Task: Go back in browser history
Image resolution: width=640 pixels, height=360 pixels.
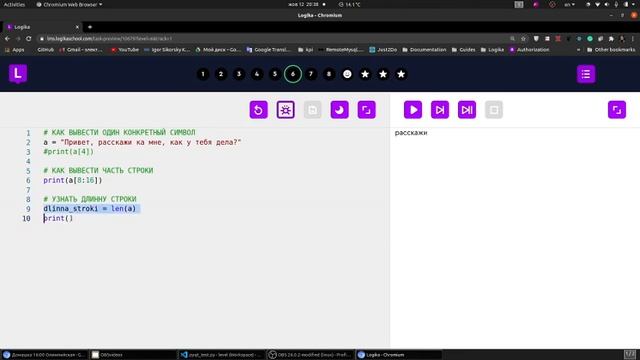Action: 7,38
